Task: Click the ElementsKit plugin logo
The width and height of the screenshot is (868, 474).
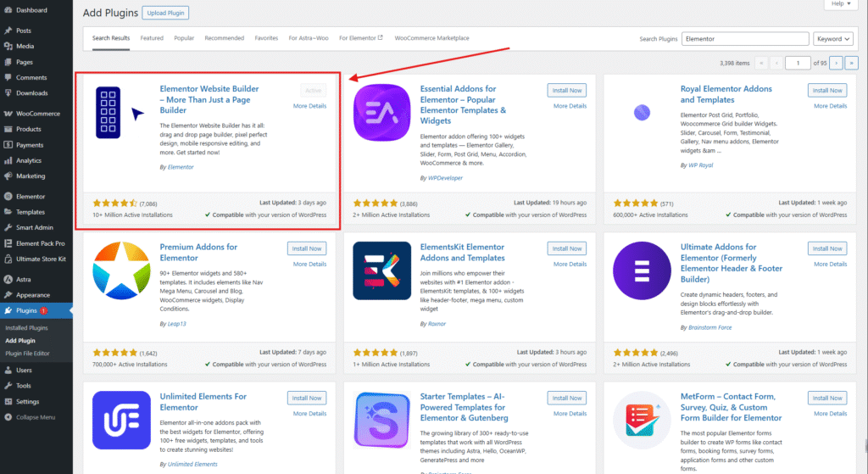Action: (x=382, y=270)
